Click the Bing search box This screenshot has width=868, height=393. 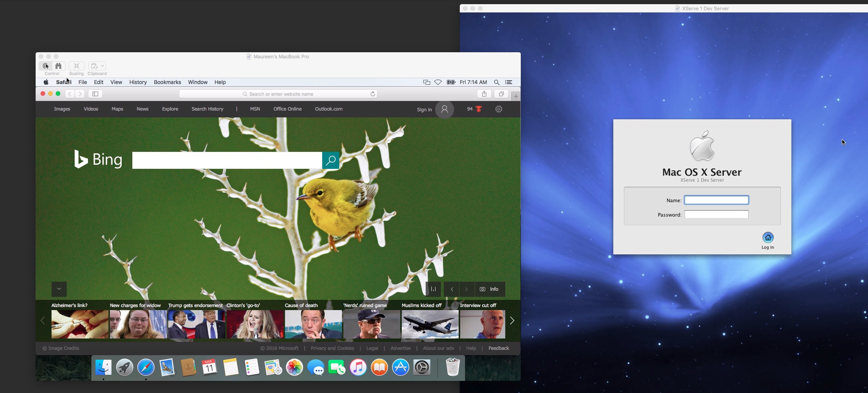(x=227, y=160)
